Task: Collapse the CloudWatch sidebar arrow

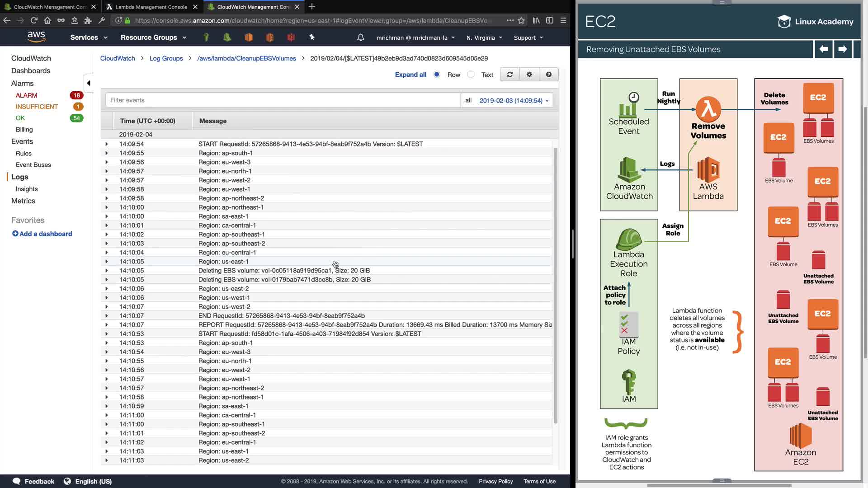Action: pyautogui.click(x=89, y=83)
